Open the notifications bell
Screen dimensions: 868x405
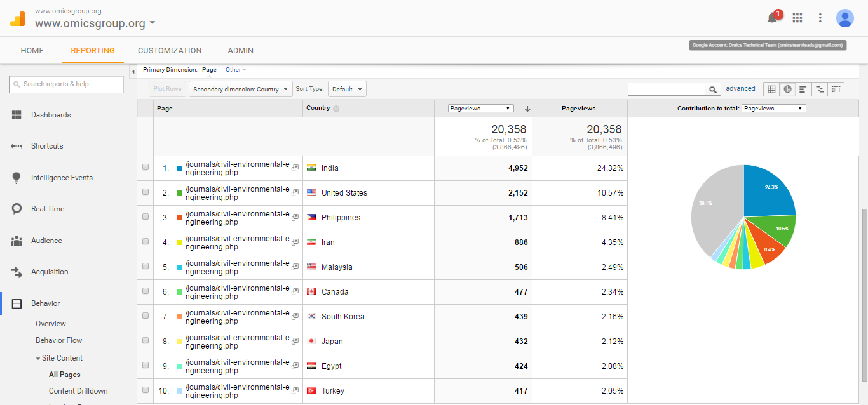(x=773, y=18)
